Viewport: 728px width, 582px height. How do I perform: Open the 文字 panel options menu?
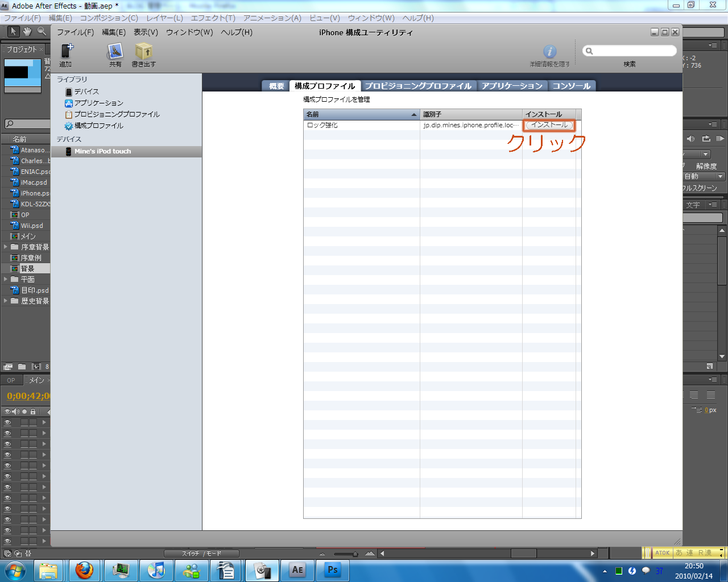(x=713, y=205)
